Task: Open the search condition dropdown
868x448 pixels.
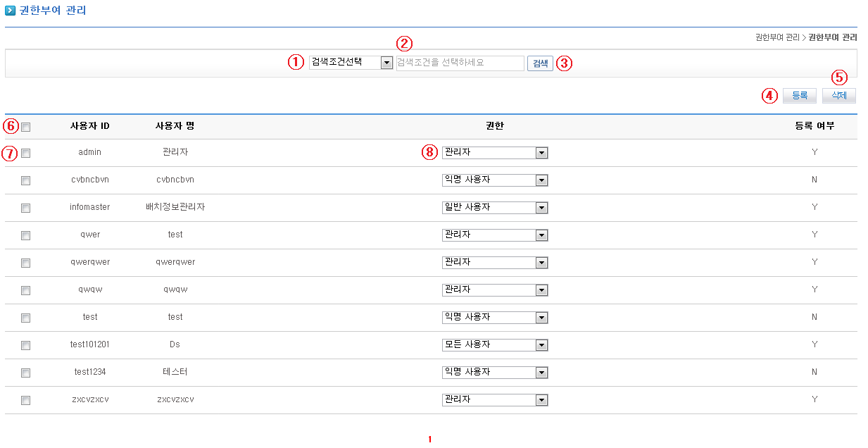Action: 351,63
